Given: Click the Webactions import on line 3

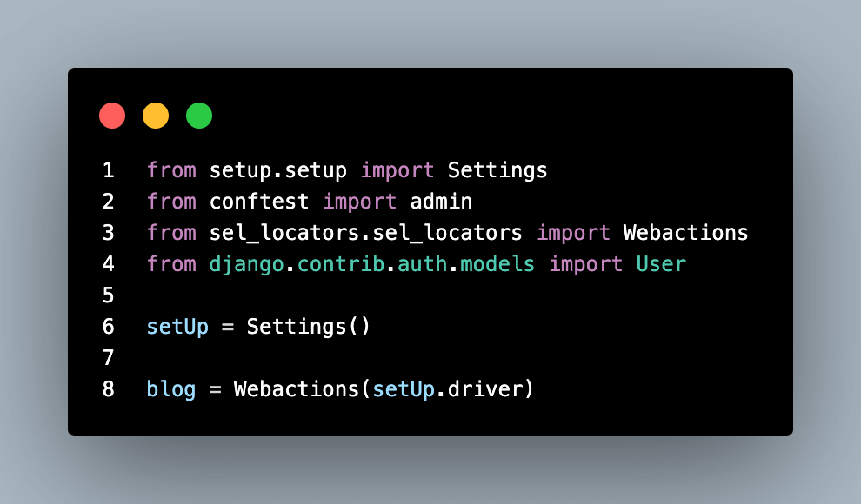Looking at the screenshot, I should point(685,233).
